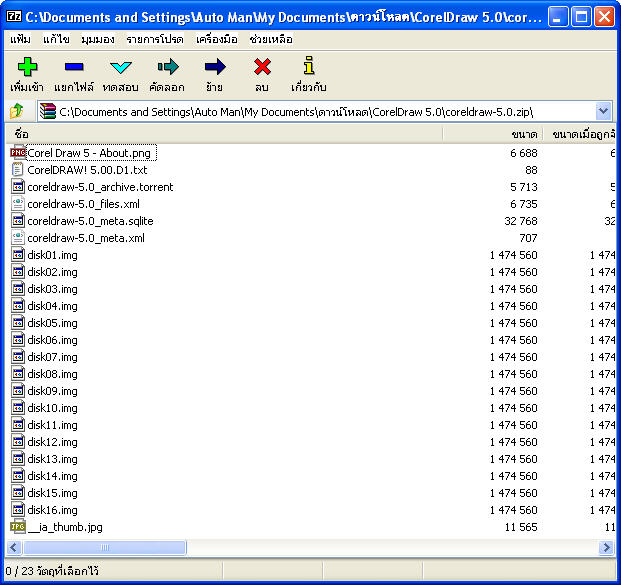Image resolution: width=621 pixels, height=585 pixels.
Task: Click the disk12.img file icon
Action: coord(18,442)
